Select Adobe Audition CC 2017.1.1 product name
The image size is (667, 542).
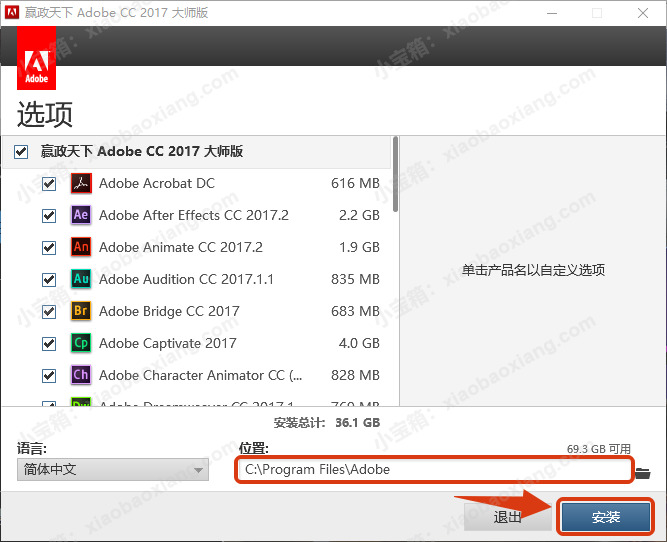click(186, 280)
